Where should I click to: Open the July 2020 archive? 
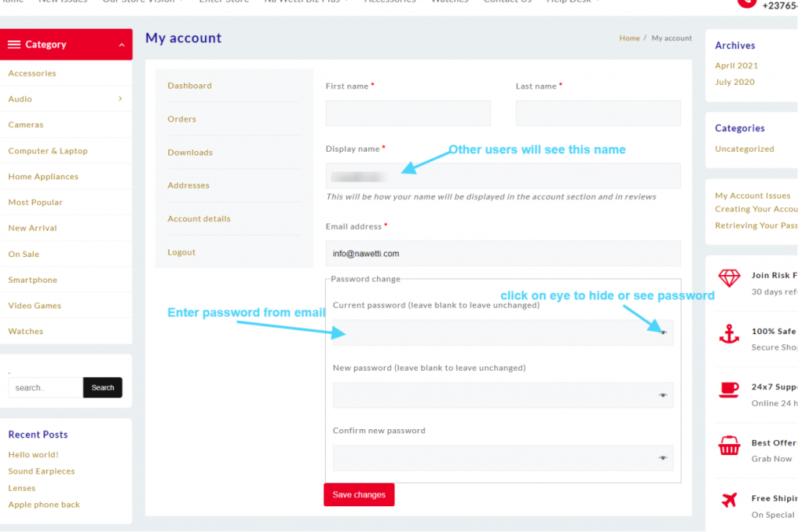(734, 82)
